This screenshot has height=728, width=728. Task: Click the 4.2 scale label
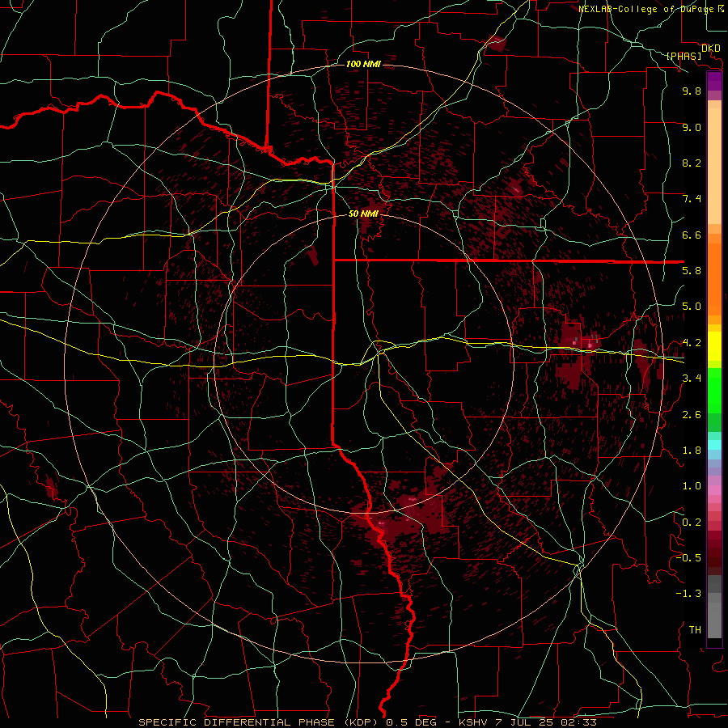point(692,343)
